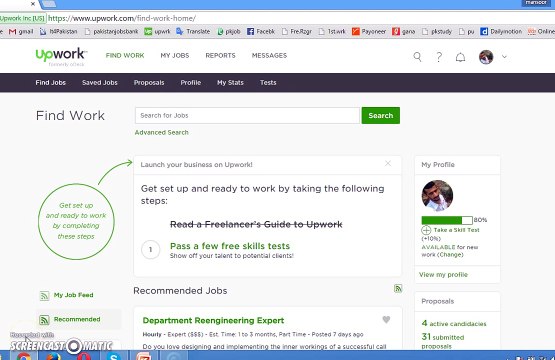The width and height of the screenshot is (555, 360).
Task: Click plus icon for Take a Skill Test
Action: pos(426,230)
